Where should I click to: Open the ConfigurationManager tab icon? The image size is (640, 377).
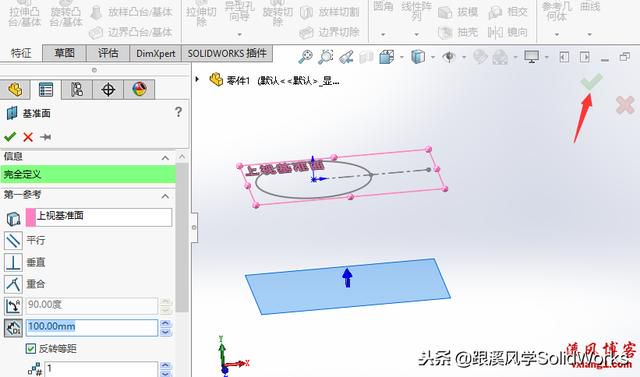pyautogui.click(x=77, y=89)
